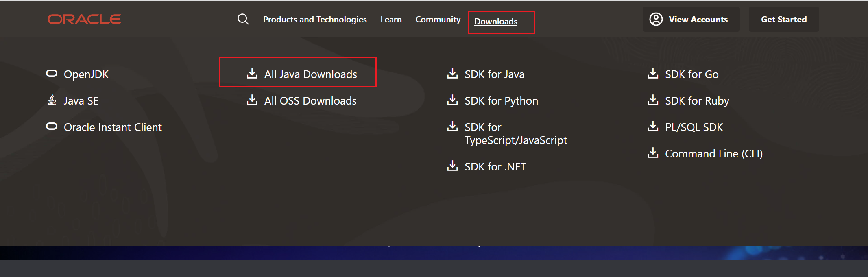Click download icon beside All Java Downloads
This screenshot has width=868, height=277.
(x=252, y=73)
